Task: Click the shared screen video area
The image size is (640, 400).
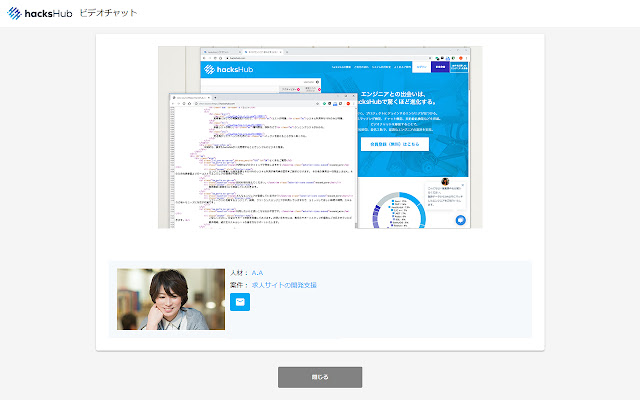Action: (320, 137)
